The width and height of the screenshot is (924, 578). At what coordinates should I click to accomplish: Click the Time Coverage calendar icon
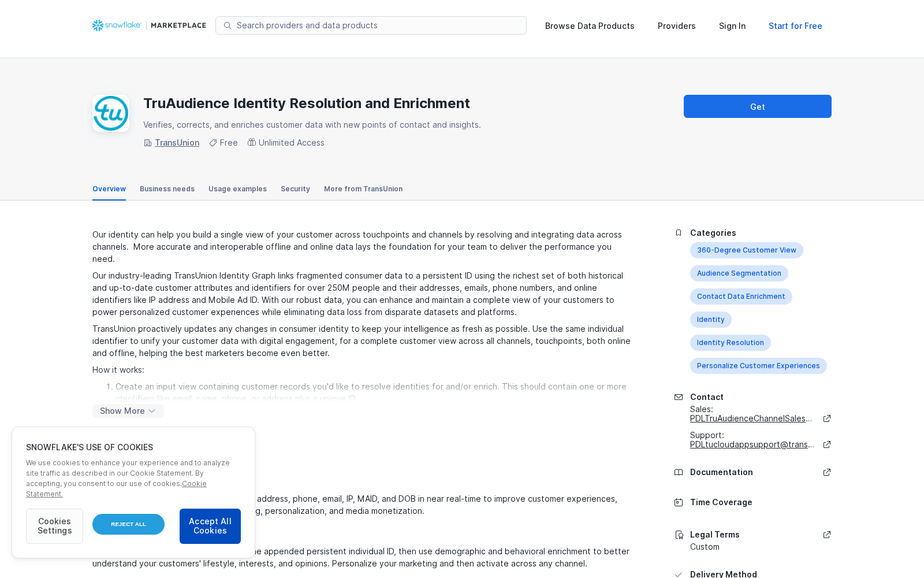tap(679, 502)
